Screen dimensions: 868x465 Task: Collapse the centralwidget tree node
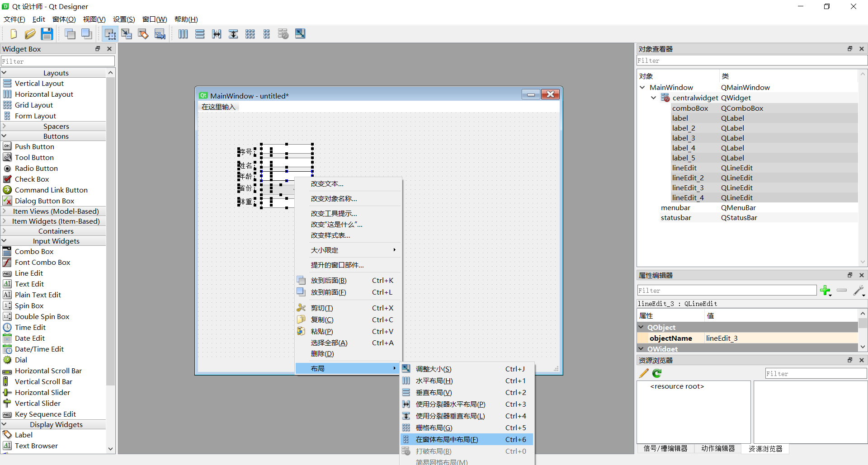(653, 98)
